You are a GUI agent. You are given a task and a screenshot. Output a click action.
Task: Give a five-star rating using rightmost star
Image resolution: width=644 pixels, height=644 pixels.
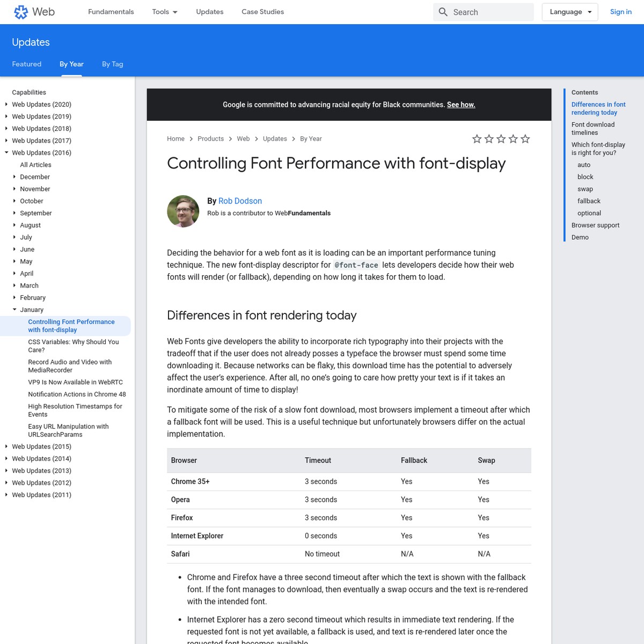tap(525, 138)
